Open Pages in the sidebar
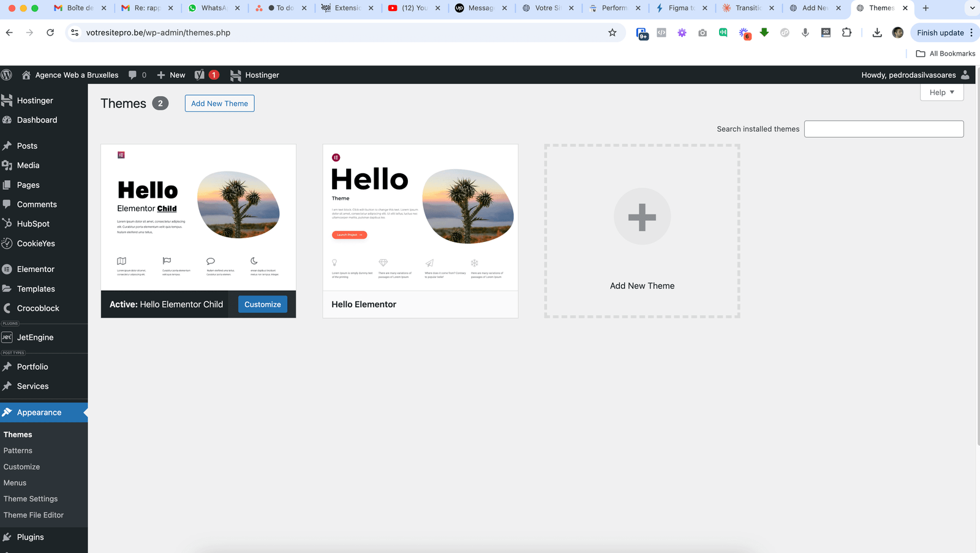The height and width of the screenshot is (553, 980). point(43,185)
